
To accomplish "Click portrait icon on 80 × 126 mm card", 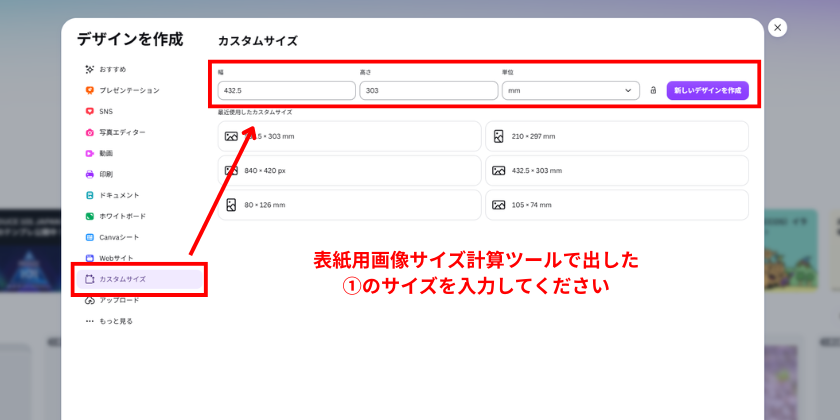I will 231,205.
